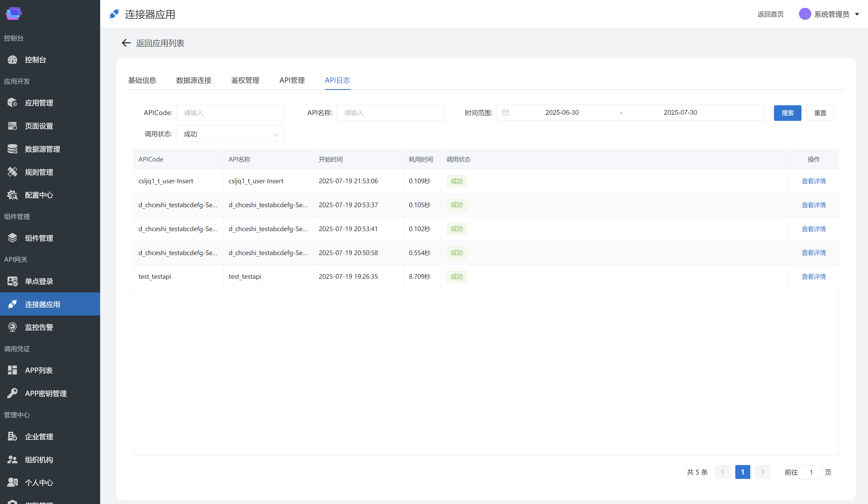The height and width of the screenshot is (504, 868).
Task: Click the 返回首页 link in header
Action: click(x=771, y=14)
